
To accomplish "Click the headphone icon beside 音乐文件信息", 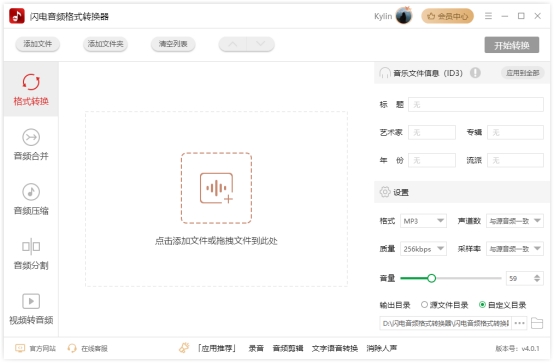I will (385, 73).
